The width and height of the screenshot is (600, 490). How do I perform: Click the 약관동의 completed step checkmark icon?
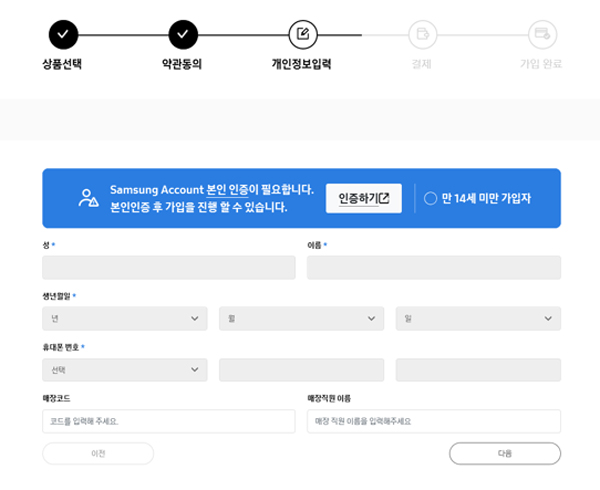(x=183, y=34)
